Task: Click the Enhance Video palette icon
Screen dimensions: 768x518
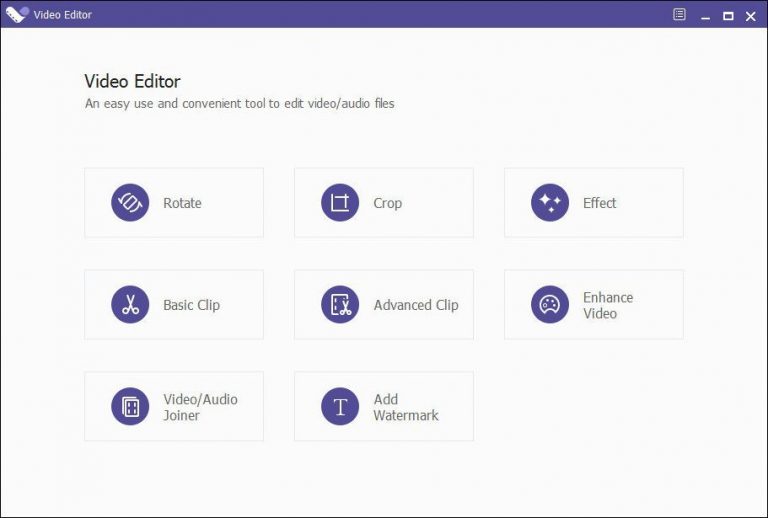Action: [550, 305]
